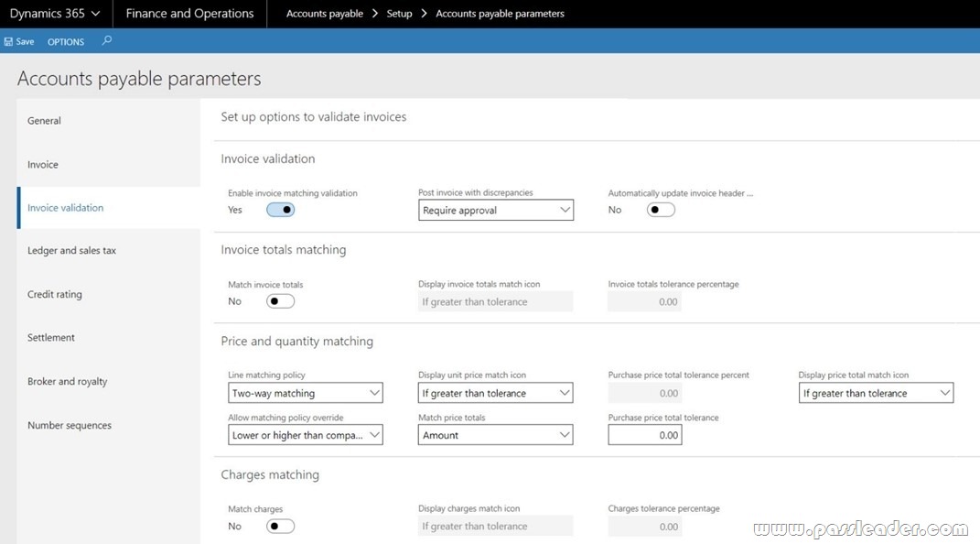The width and height of the screenshot is (980, 544).
Task: Toggle Enable invoice matching validation
Action: point(280,210)
